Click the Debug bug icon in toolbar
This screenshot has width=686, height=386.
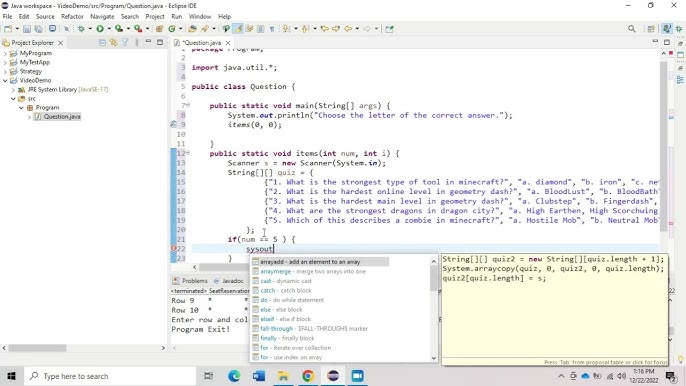pyautogui.click(x=81, y=29)
